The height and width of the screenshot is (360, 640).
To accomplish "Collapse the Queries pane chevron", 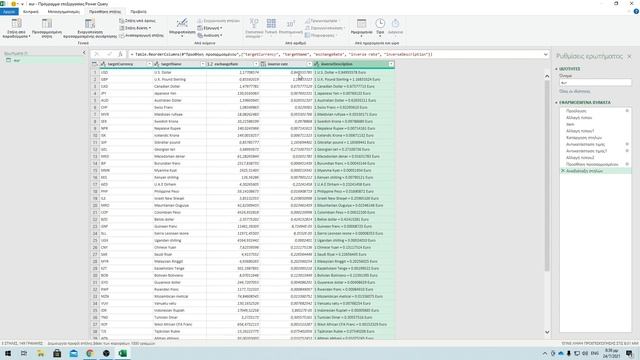I will [84, 53].
